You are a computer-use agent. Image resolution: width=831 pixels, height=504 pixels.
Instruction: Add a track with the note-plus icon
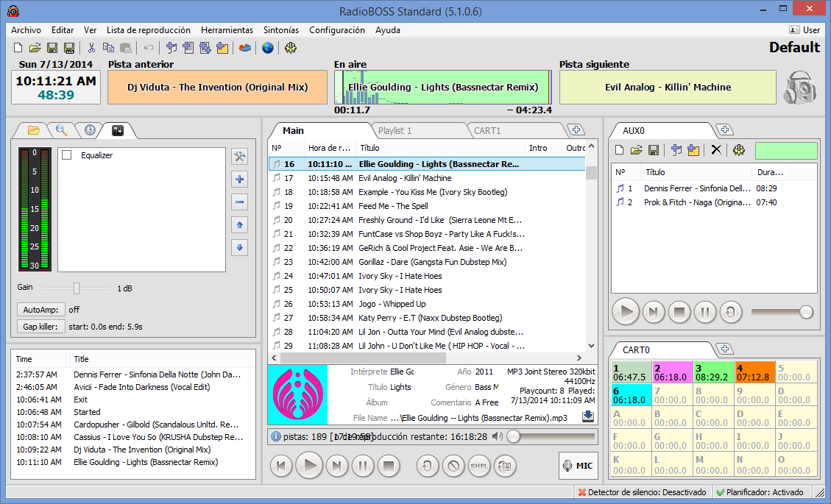171,49
